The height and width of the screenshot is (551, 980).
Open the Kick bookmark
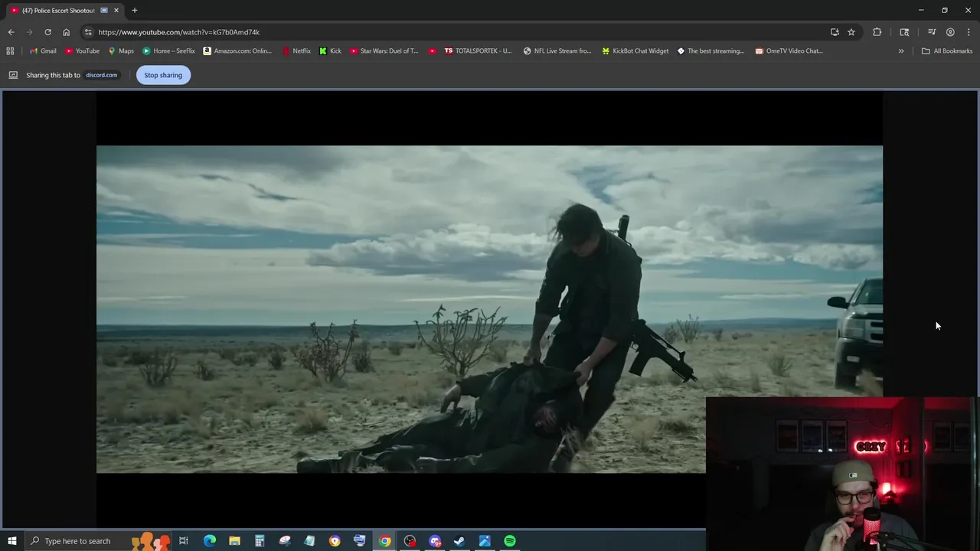coord(331,51)
